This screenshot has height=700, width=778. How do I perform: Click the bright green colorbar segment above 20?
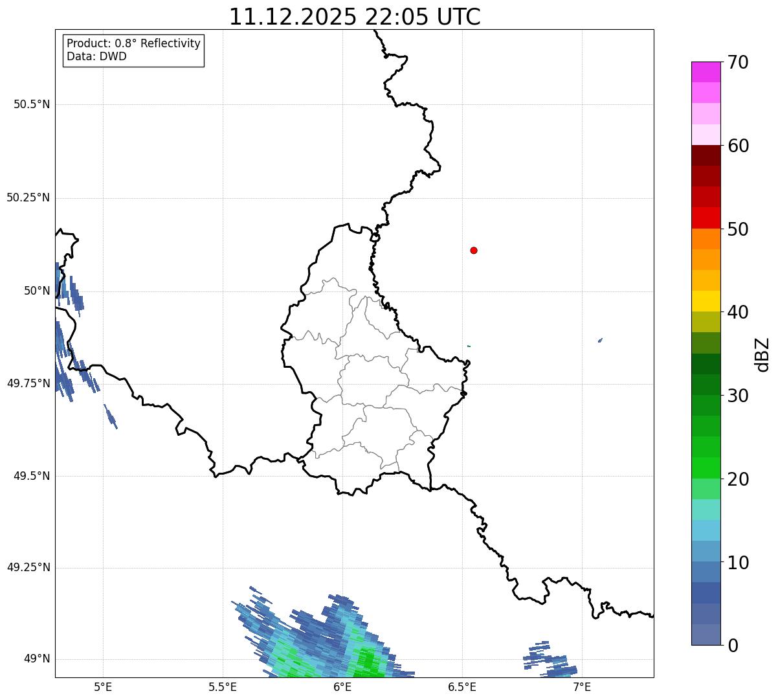[x=706, y=468]
